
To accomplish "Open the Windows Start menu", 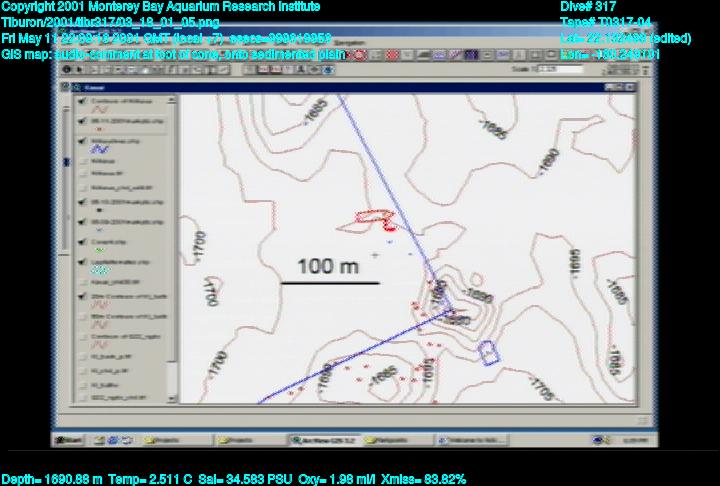I will pyautogui.click(x=69, y=440).
